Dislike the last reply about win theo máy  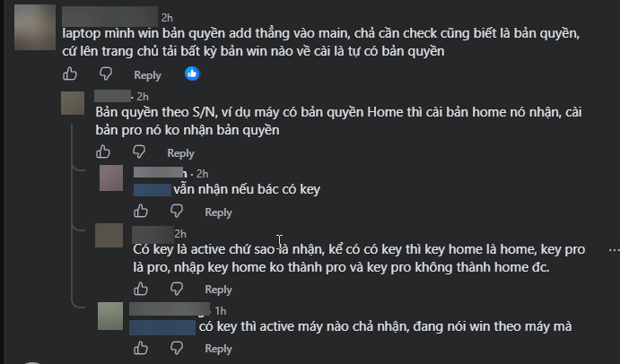point(177,348)
